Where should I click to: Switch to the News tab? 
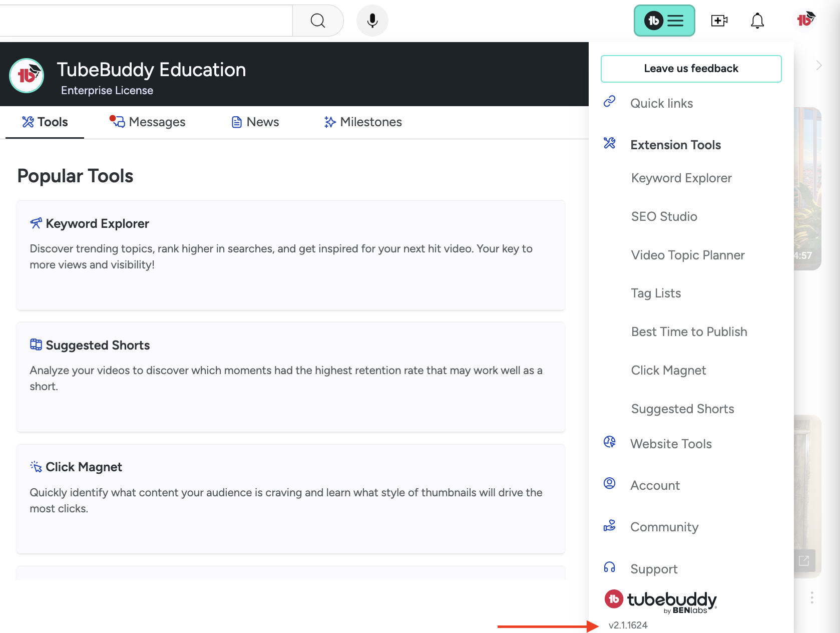[255, 122]
